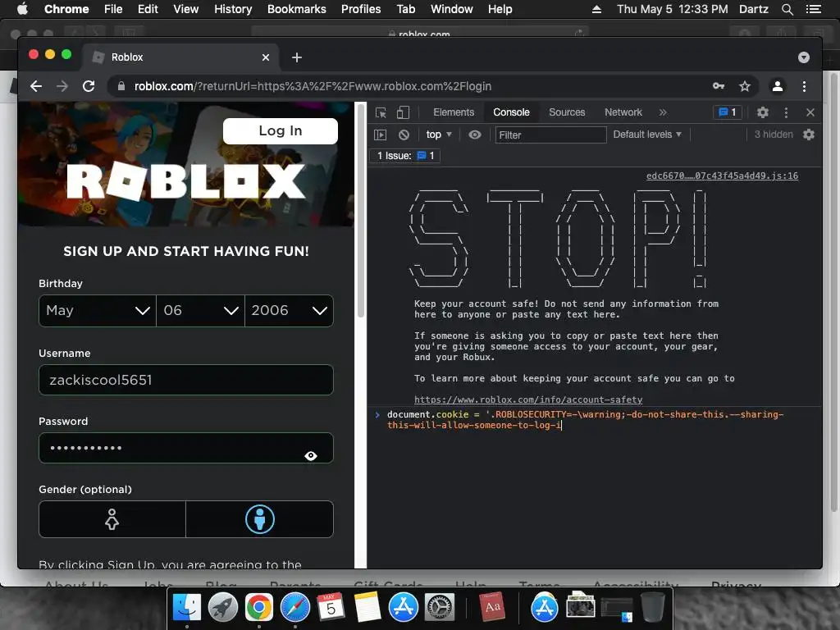840x630 pixels.
Task: Open Chrome profile avatar icon
Action: click(778, 86)
